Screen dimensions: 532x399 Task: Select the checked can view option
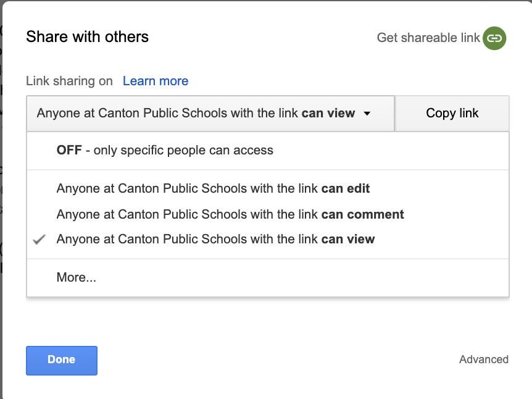[215, 239]
